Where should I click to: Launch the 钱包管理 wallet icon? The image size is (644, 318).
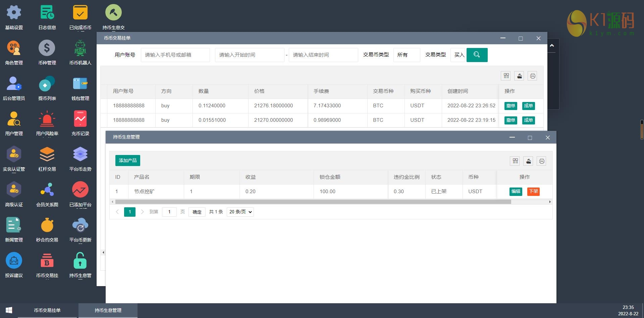click(80, 84)
